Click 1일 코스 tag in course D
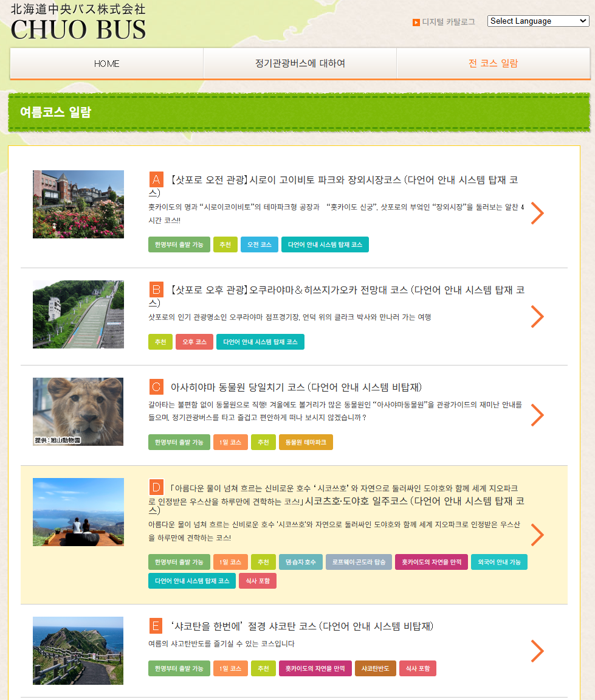This screenshot has width=595, height=700. point(230,562)
